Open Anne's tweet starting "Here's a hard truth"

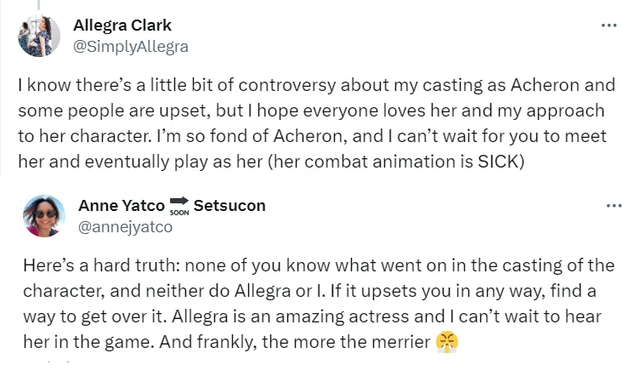[318, 304]
